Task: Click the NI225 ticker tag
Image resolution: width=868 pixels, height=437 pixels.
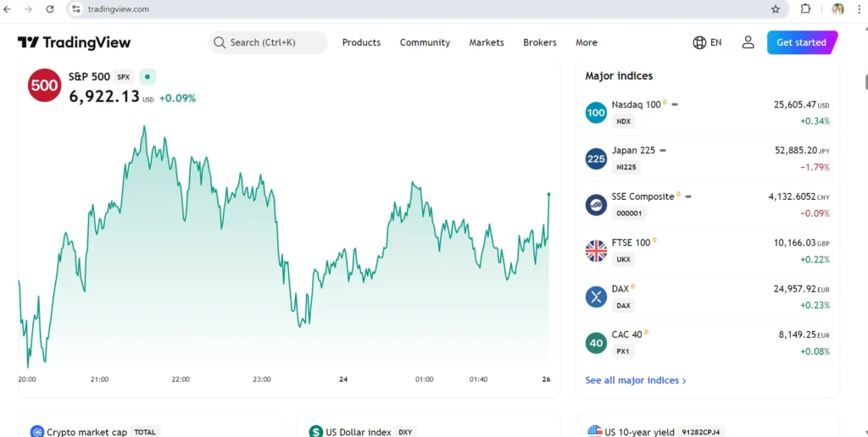Action: [626, 167]
